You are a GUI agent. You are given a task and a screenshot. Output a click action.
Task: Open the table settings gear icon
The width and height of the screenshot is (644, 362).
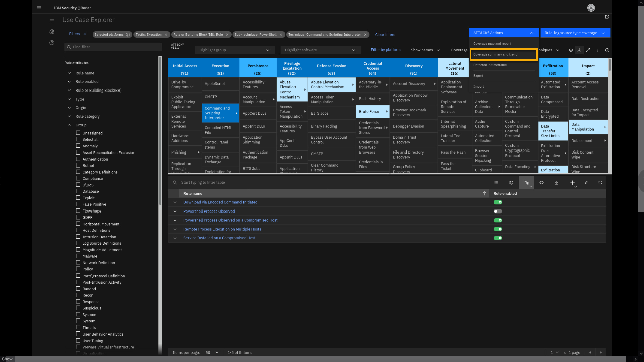click(511, 183)
